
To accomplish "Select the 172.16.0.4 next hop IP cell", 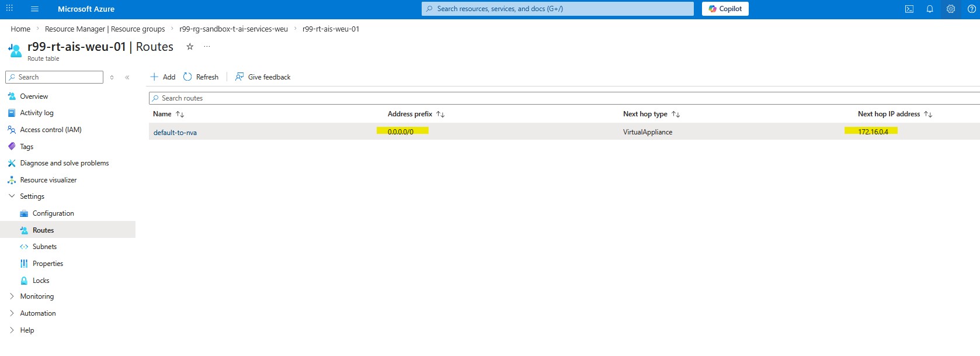I will point(873,132).
